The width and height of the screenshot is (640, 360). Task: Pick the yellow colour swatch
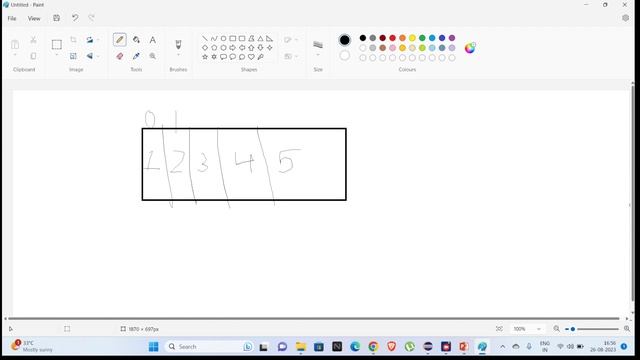click(412, 38)
